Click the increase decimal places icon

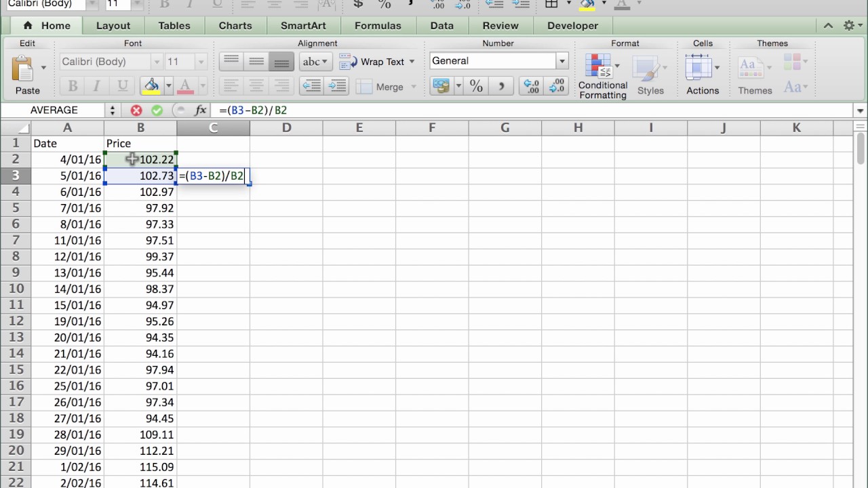point(530,86)
